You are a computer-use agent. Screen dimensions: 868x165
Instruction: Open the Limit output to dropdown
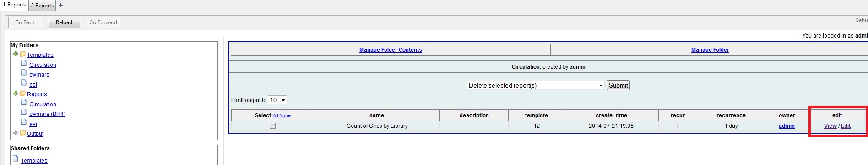277,100
